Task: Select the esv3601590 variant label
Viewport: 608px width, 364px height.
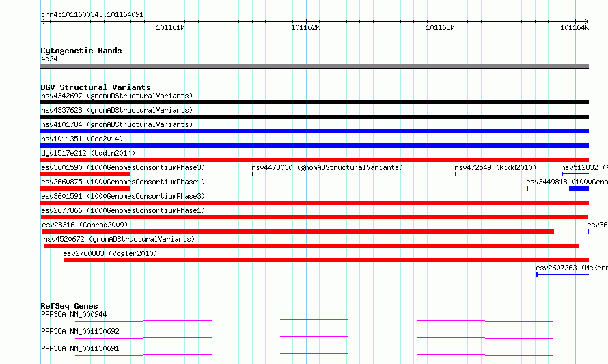Action: point(123,167)
